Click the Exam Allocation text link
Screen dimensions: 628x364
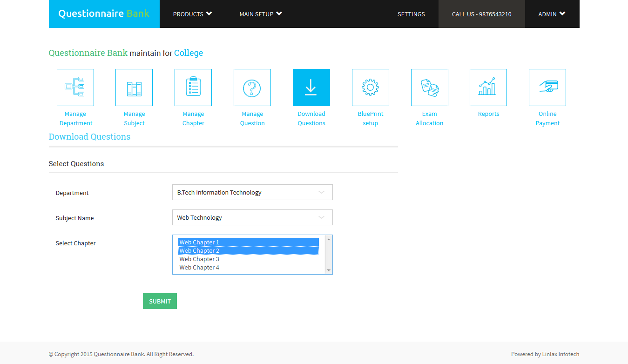[x=430, y=119]
